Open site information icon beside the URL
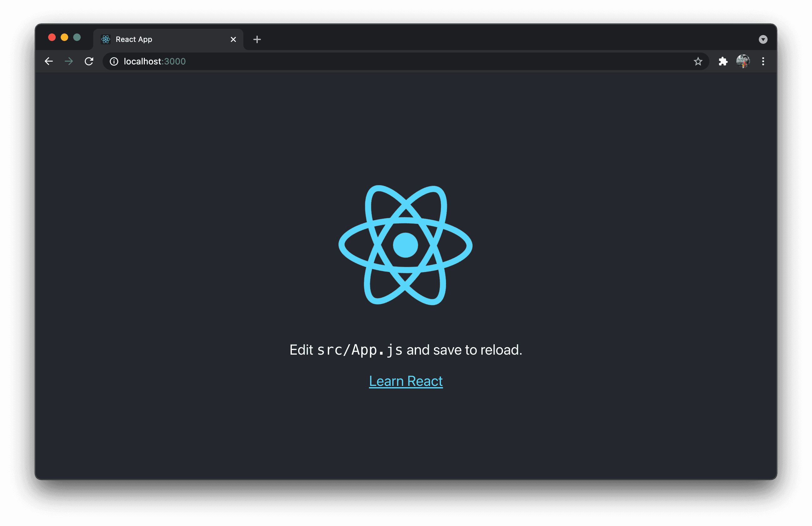Screen dimensions: 812x526 114,61
